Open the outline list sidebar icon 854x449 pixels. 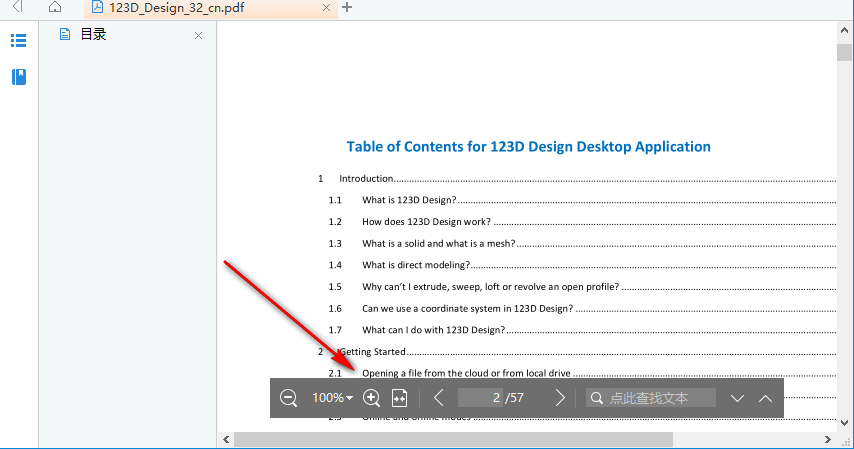(19, 41)
